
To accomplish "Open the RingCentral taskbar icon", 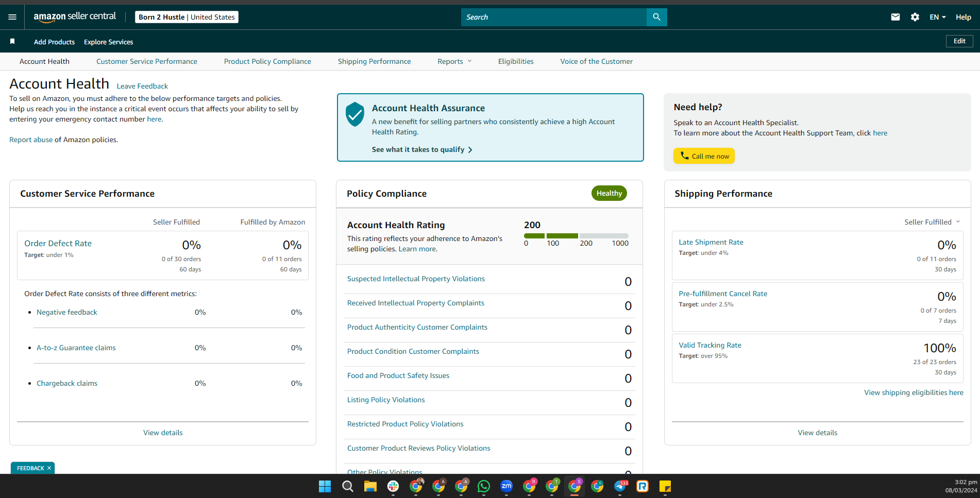I will (x=643, y=486).
